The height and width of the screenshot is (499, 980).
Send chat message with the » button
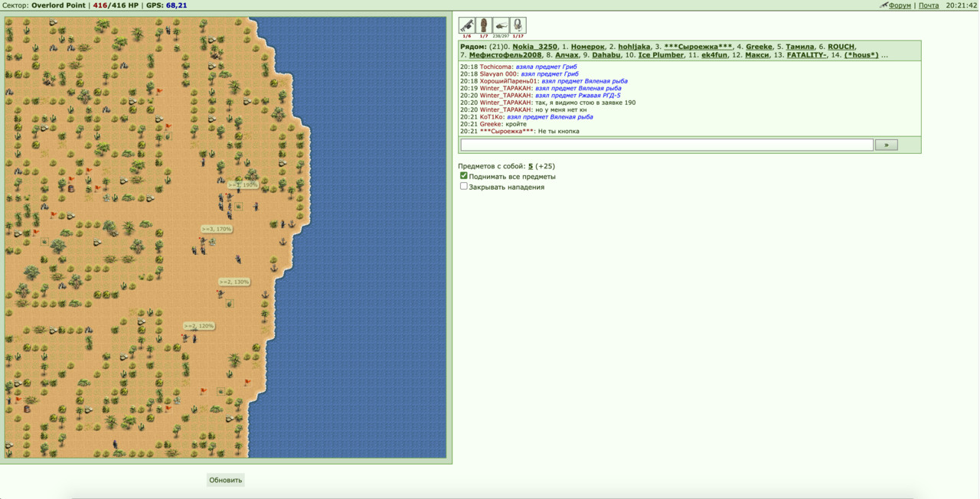[886, 145]
